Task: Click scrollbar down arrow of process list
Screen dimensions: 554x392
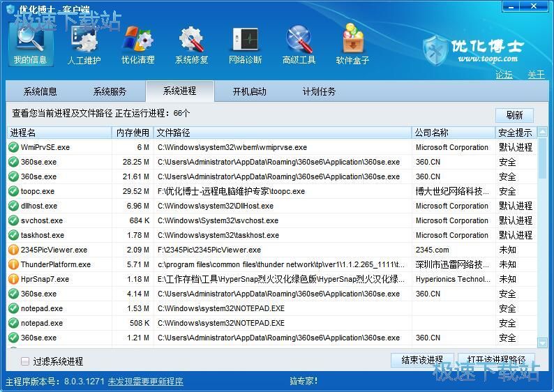Action: [542, 342]
